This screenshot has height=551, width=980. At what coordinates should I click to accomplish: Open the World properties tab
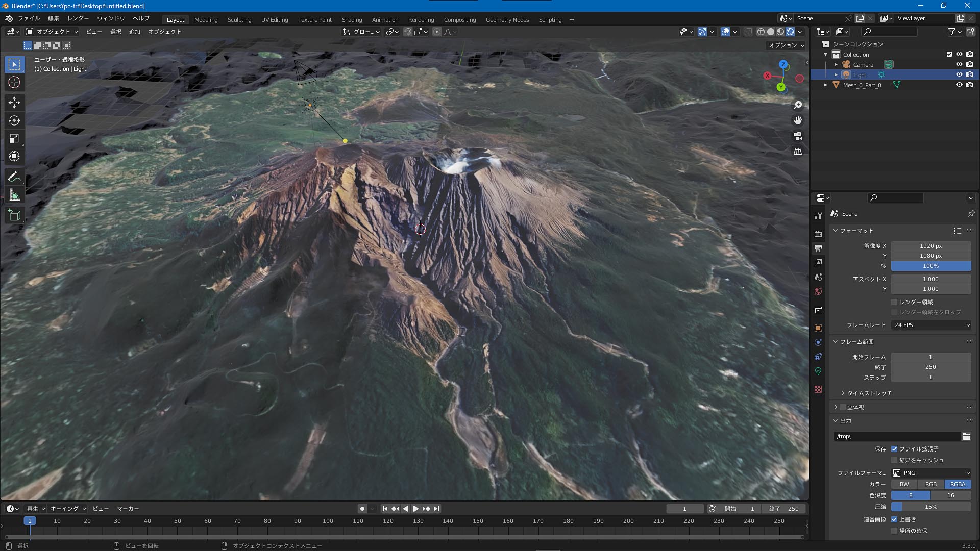pyautogui.click(x=818, y=291)
